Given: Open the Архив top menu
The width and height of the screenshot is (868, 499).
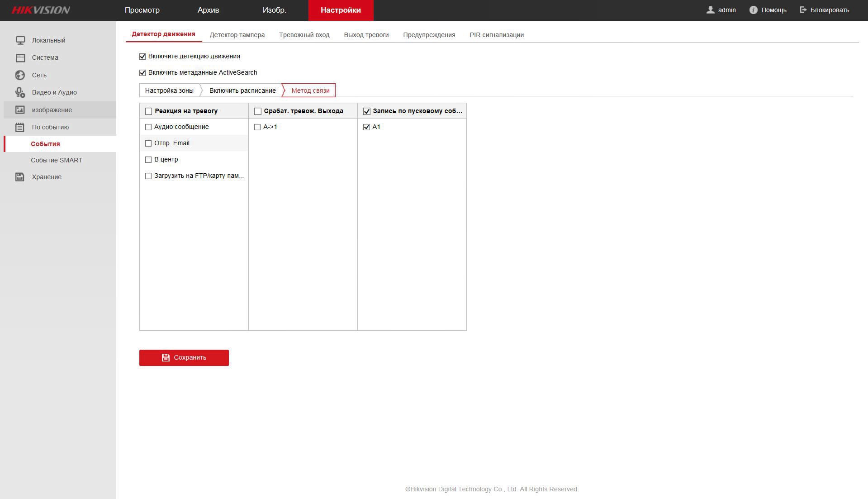Looking at the screenshot, I should tap(208, 10).
